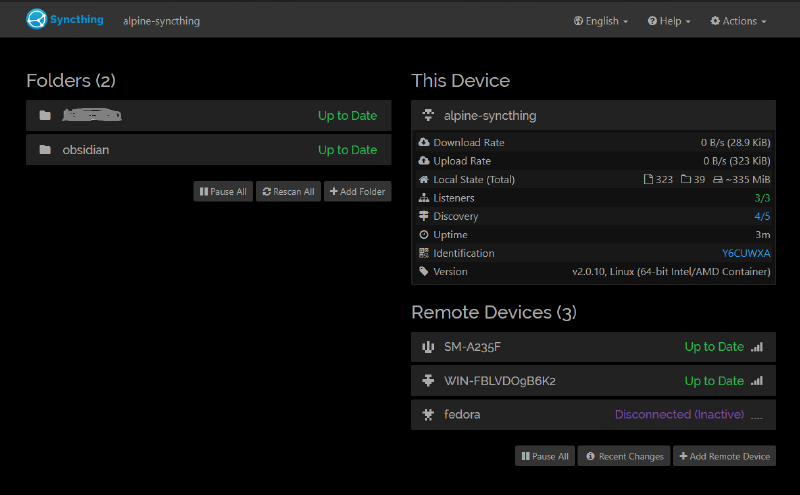800x495 pixels.
Task: Open the Recent Changes dialog
Action: [x=624, y=456]
